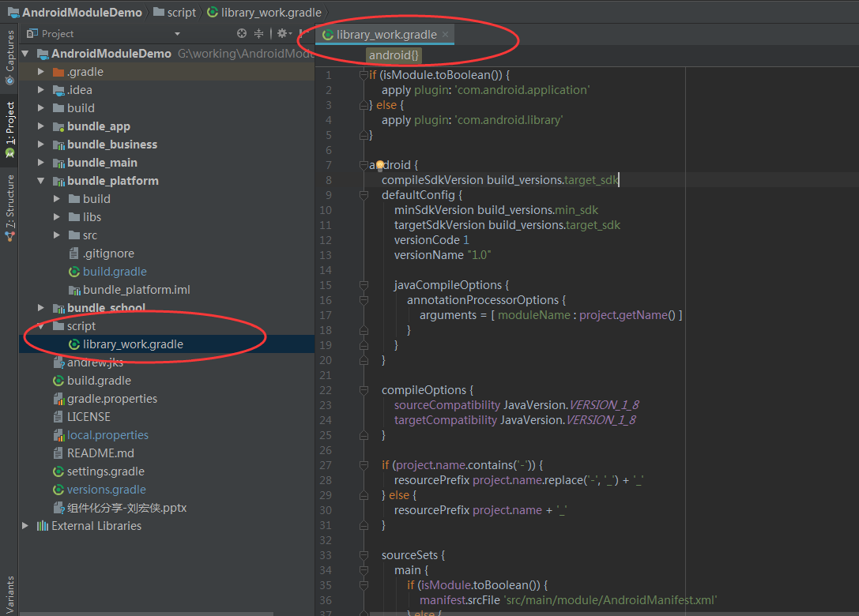
Task: Close the library_work.gradle tab
Action: click(446, 35)
